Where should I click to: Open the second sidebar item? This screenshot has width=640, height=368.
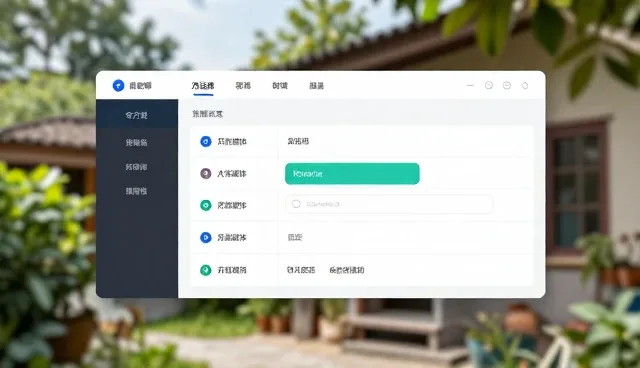coord(137,142)
